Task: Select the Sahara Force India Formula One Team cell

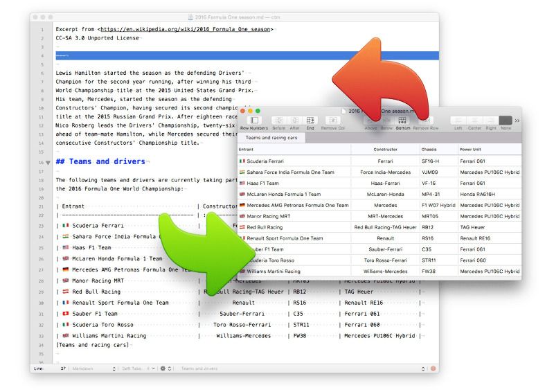Action: click(x=294, y=172)
